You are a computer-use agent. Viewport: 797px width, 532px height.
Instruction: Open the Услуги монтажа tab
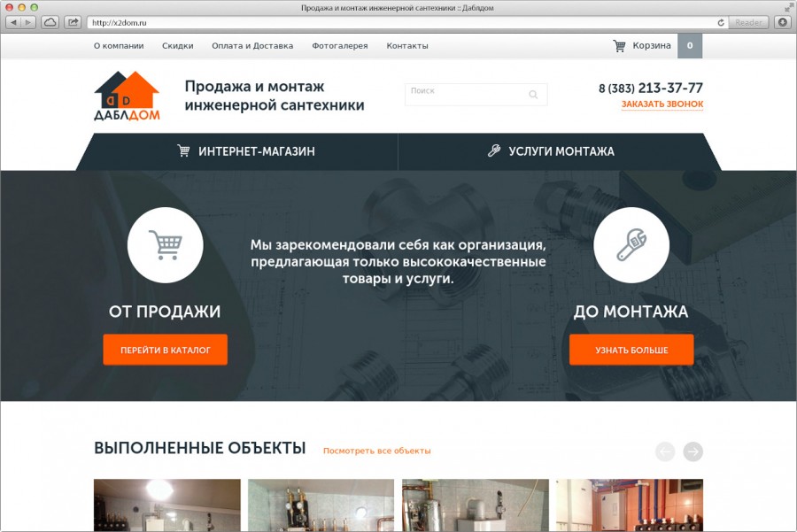551,151
